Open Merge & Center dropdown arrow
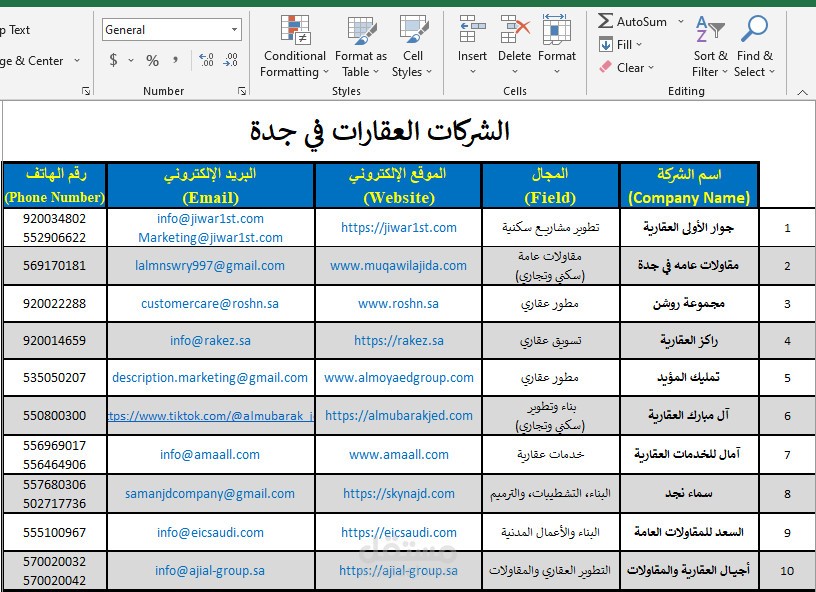 click(77, 60)
